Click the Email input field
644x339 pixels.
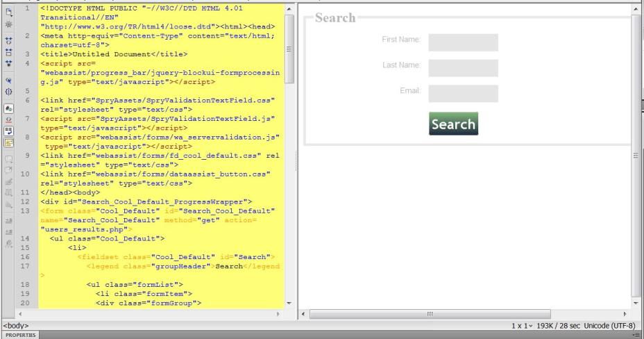click(464, 94)
